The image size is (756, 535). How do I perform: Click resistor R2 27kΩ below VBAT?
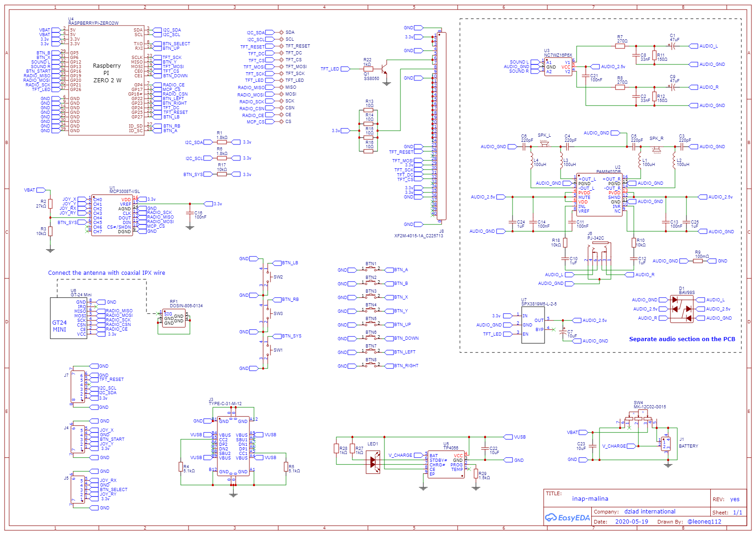pyautogui.click(x=50, y=203)
